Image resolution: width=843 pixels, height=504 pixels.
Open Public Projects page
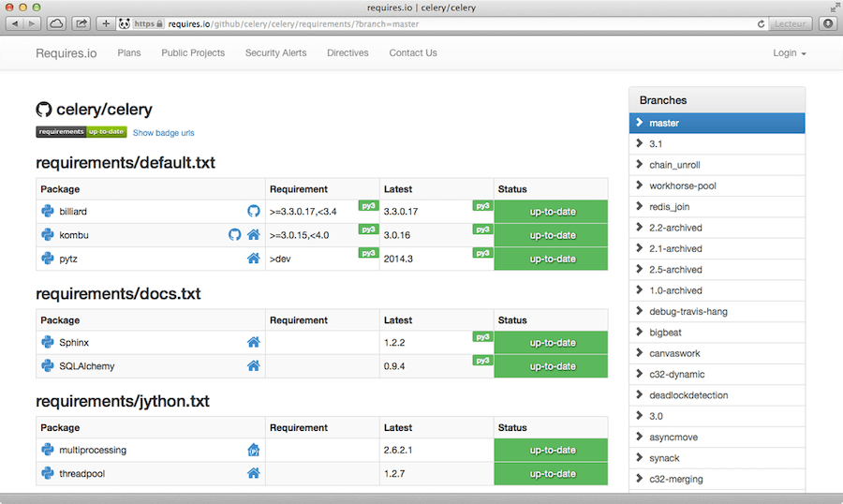tap(193, 53)
